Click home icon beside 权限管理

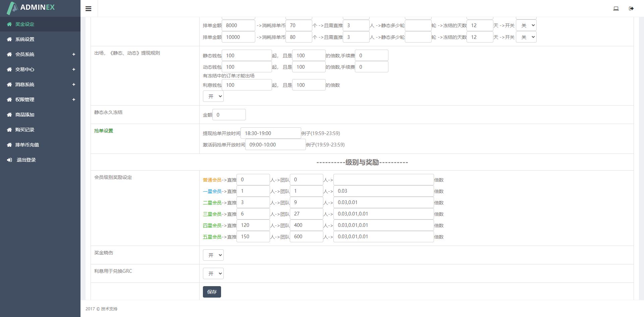[9, 100]
